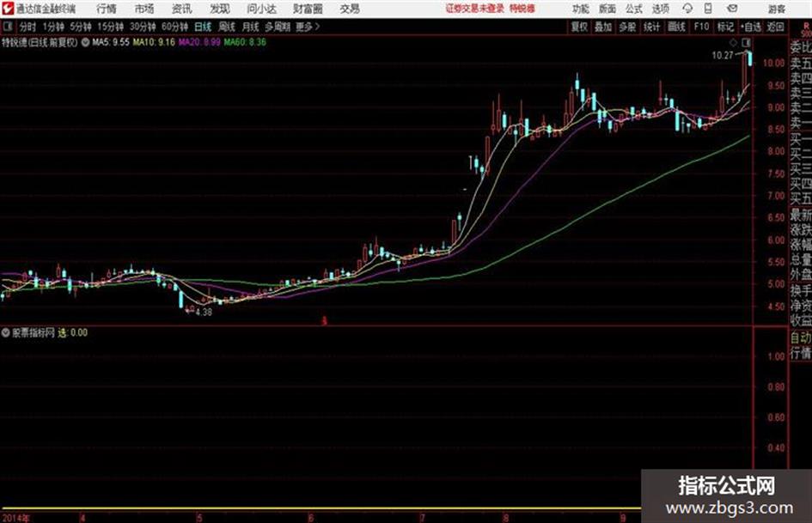Select the 周线 weekly chart tab
Screen dimensions: 812x523
(x=227, y=27)
